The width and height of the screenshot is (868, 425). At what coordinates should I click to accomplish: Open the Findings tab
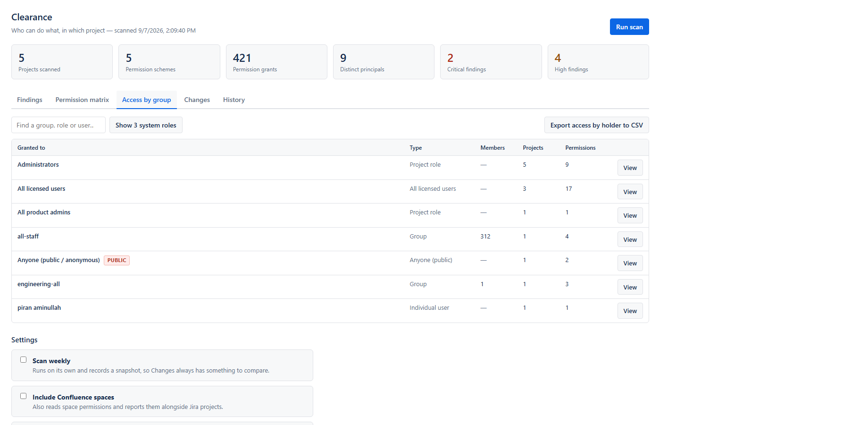(30, 100)
